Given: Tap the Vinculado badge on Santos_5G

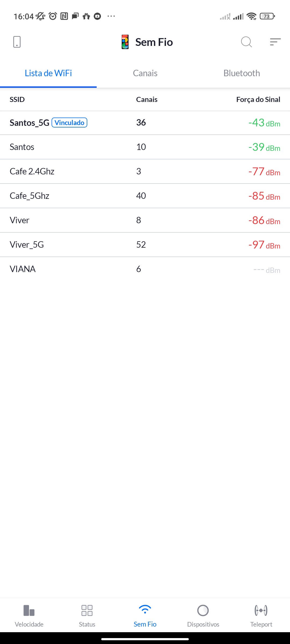Looking at the screenshot, I should pyautogui.click(x=70, y=123).
